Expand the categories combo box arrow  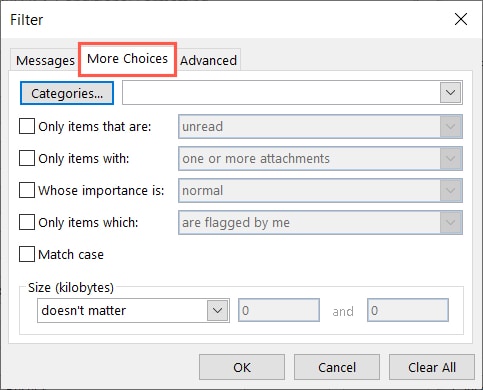click(x=451, y=93)
